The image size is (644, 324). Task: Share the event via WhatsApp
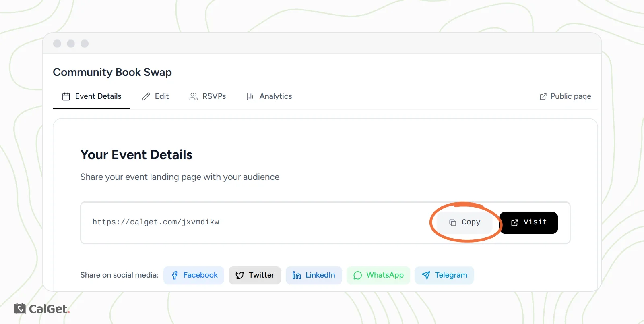(x=378, y=275)
